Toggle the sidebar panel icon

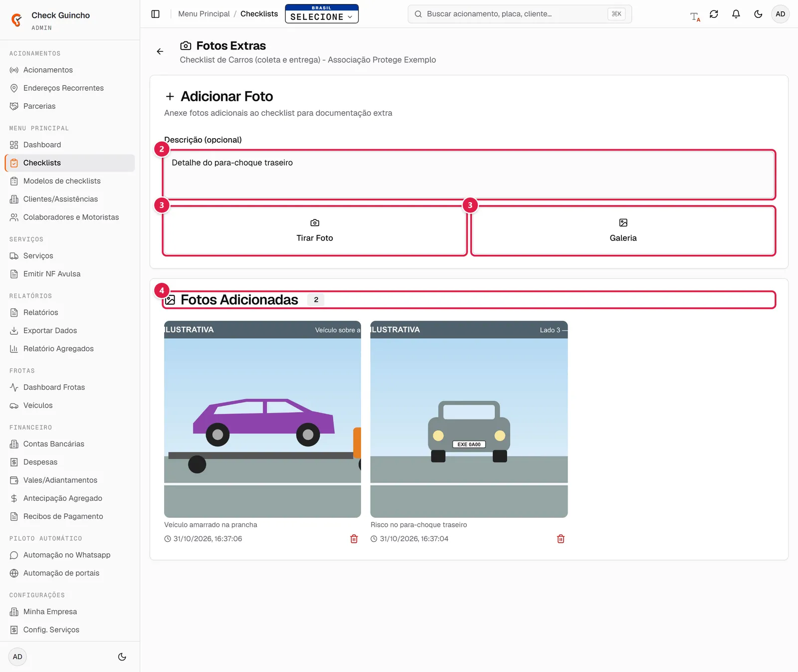tap(156, 14)
